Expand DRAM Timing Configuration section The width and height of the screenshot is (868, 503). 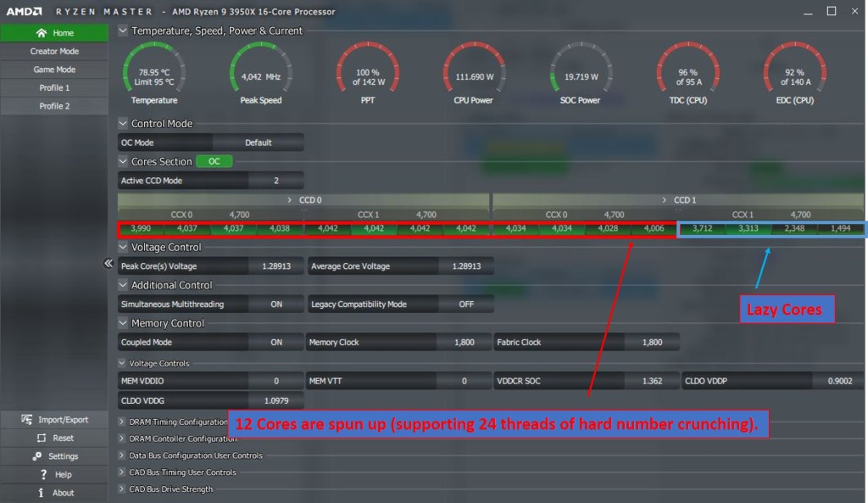(123, 422)
